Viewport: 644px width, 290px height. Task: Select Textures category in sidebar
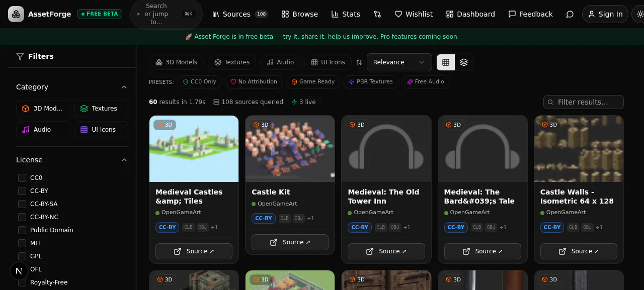click(x=101, y=109)
